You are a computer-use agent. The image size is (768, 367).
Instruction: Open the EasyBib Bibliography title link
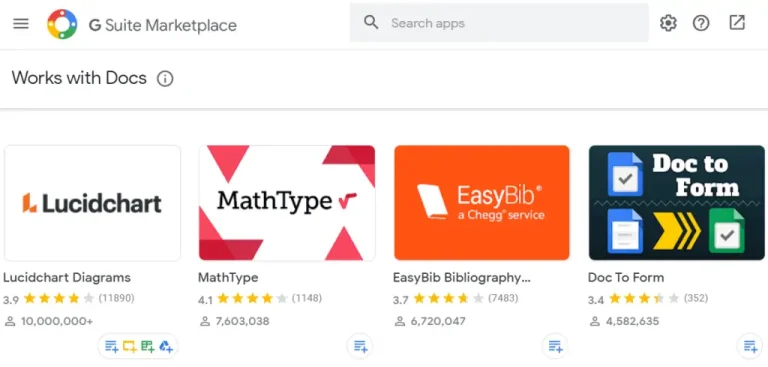tap(461, 278)
